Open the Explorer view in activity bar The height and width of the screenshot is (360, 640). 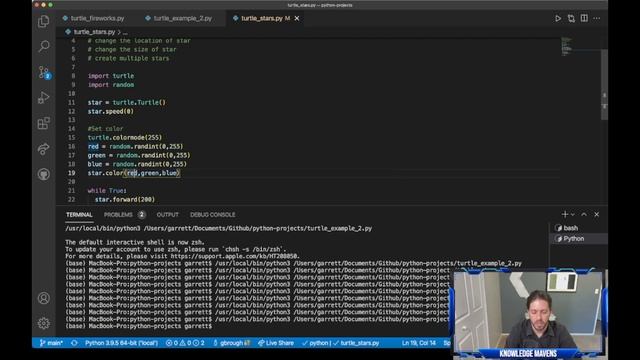click(x=44, y=21)
